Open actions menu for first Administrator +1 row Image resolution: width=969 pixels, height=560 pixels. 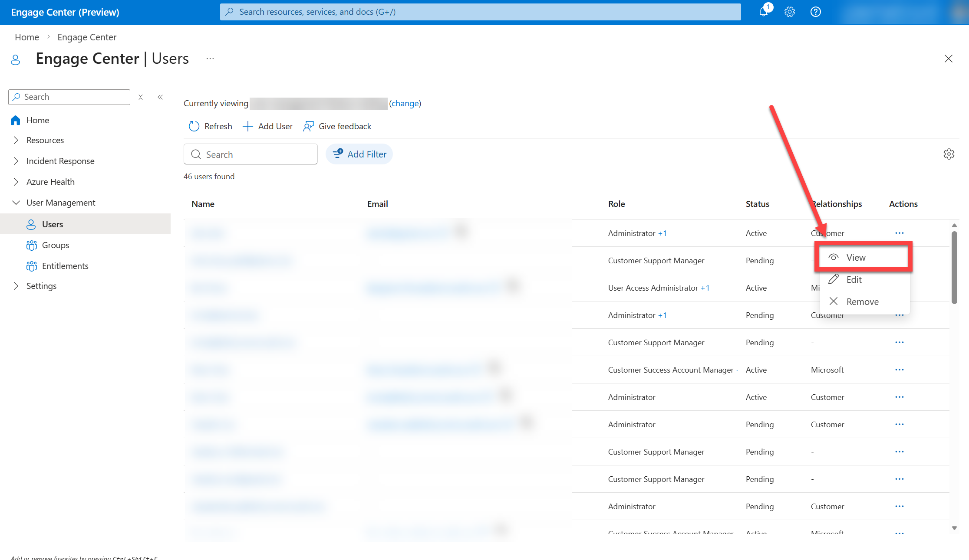[899, 233]
